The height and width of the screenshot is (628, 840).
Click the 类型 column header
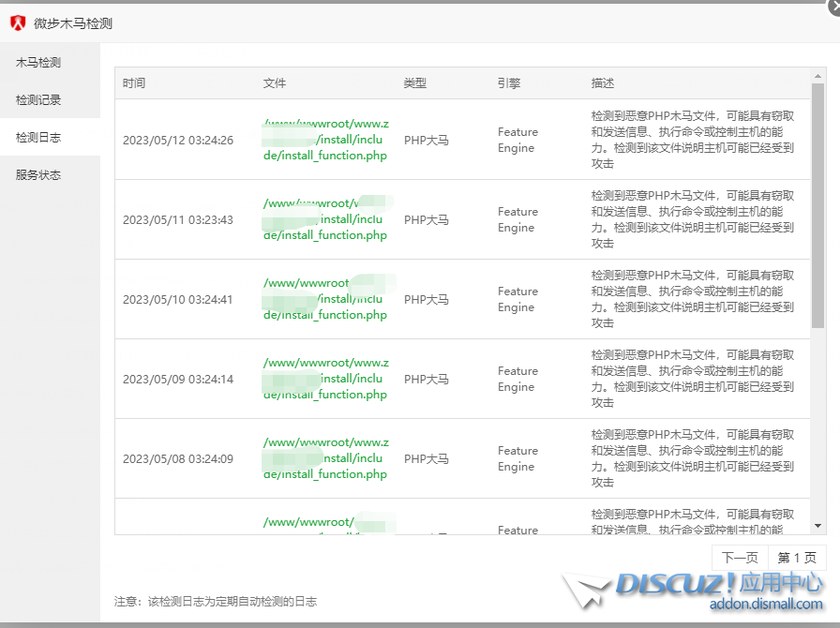415,83
